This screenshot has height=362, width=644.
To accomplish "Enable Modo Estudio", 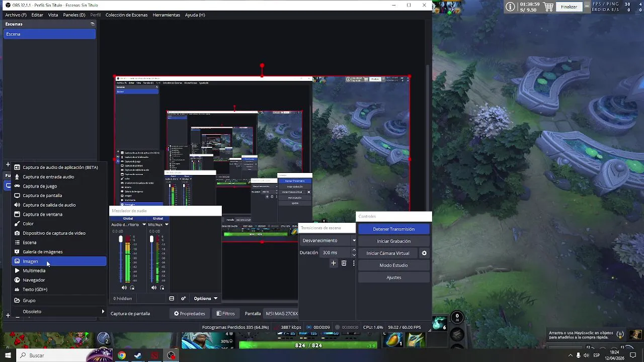I will point(393,265).
